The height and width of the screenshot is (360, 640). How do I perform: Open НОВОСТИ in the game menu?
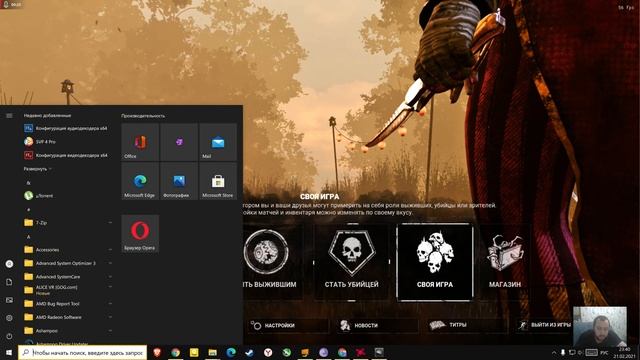pos(378,325)
